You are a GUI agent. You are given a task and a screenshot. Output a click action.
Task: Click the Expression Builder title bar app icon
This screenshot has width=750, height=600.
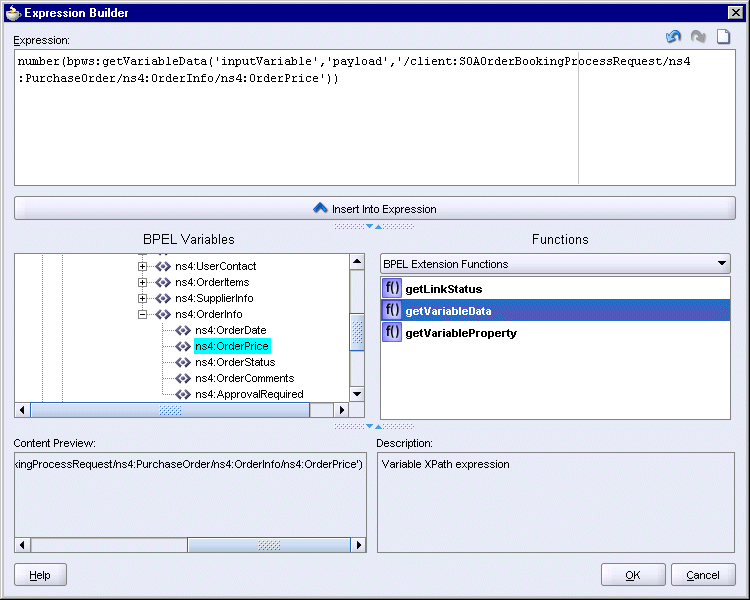[x=12, y=13]
